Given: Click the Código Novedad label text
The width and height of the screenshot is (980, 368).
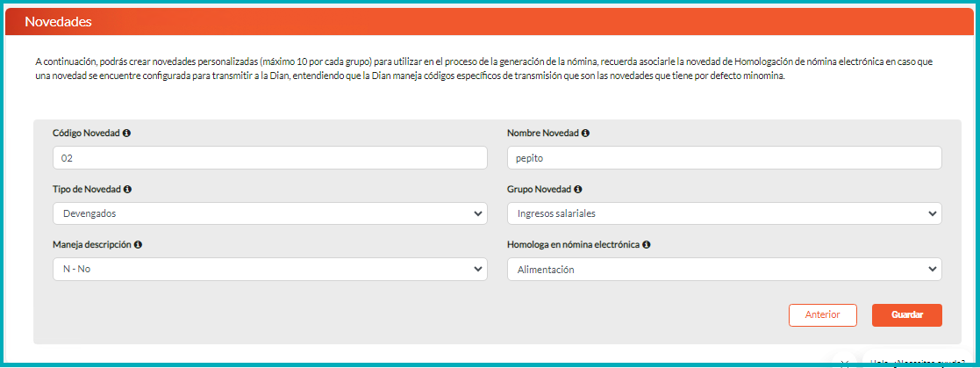Looking at the screenshot, I should click(x=86, y=133).
